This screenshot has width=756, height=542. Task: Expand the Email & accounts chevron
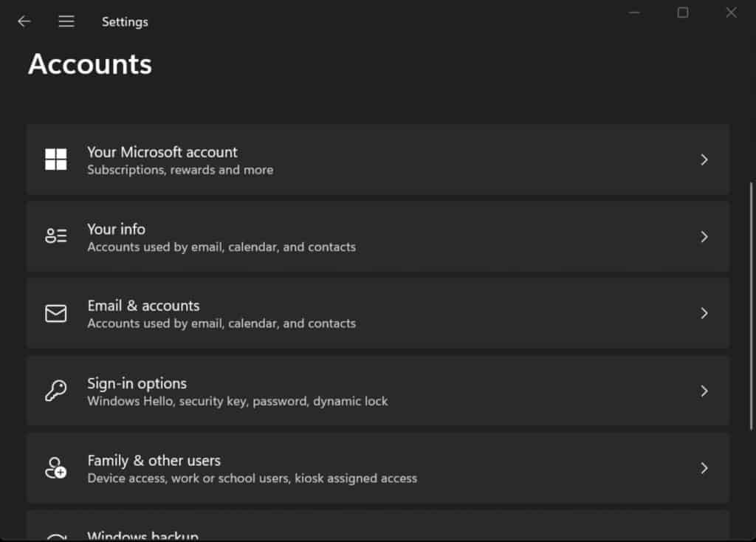click(704, 313)
